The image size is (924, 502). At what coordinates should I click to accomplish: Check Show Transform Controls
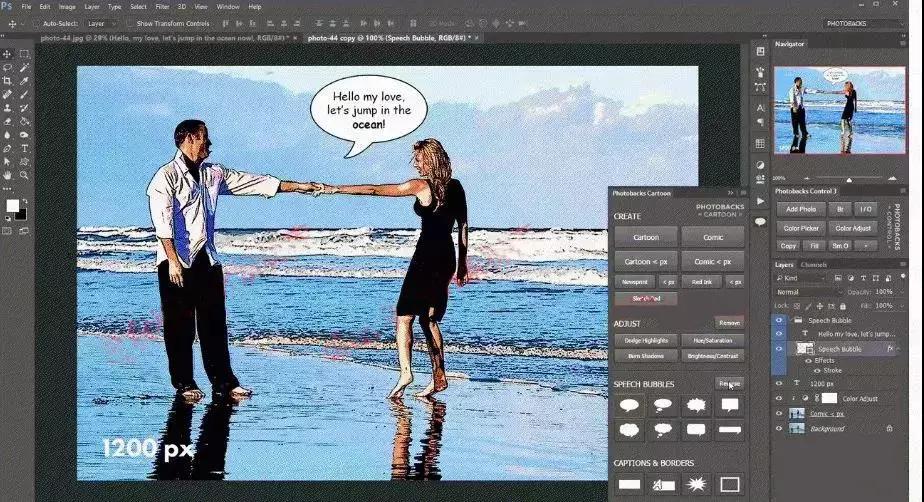coord(131,22)
